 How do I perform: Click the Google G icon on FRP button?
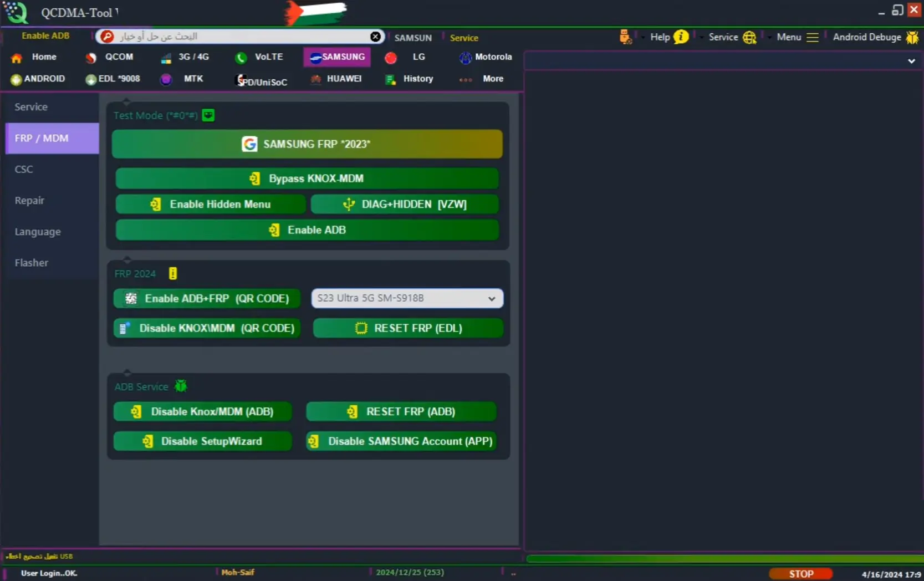[x=249, y=144]
